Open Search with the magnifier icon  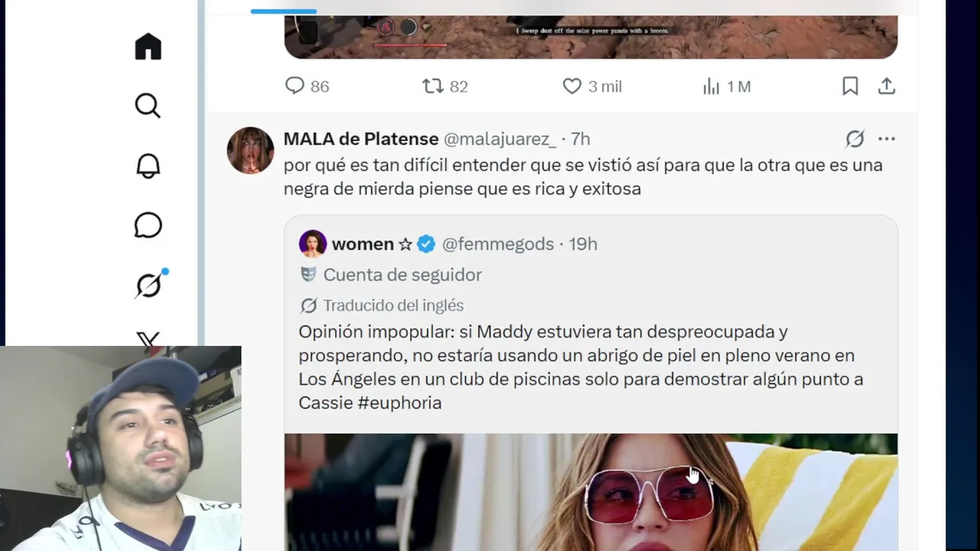point(148,106)
